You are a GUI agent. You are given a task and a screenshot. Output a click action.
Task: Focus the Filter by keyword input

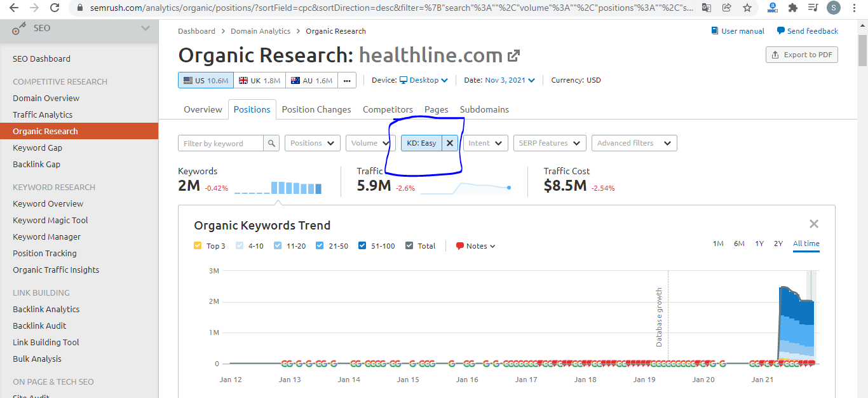pos(220,143)
